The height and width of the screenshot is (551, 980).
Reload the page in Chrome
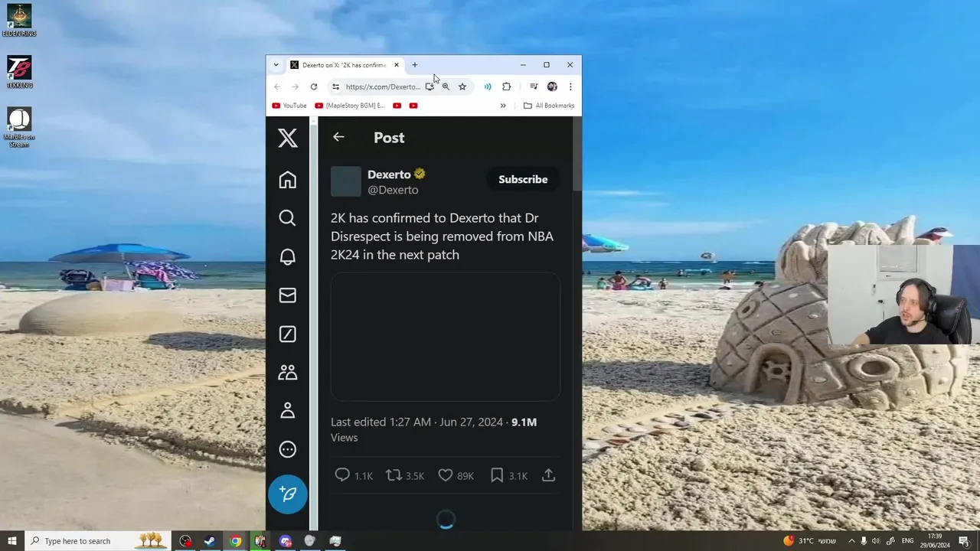313,86
